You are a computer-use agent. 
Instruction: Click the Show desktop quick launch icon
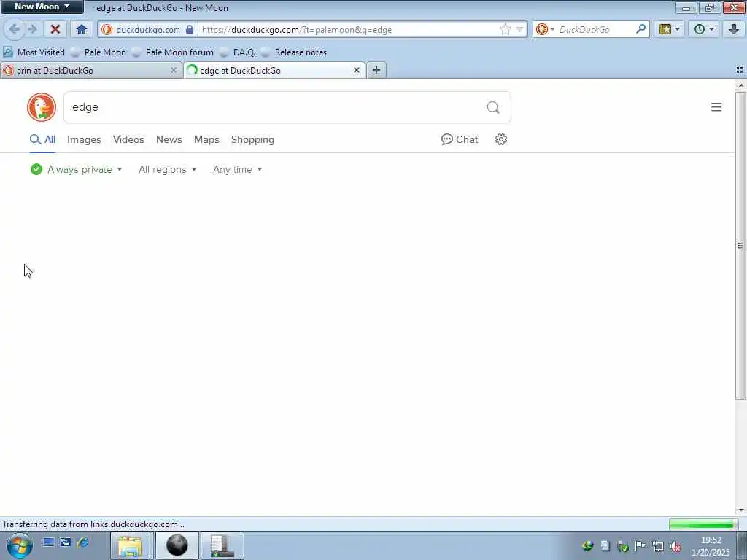(x=48, y=542)
